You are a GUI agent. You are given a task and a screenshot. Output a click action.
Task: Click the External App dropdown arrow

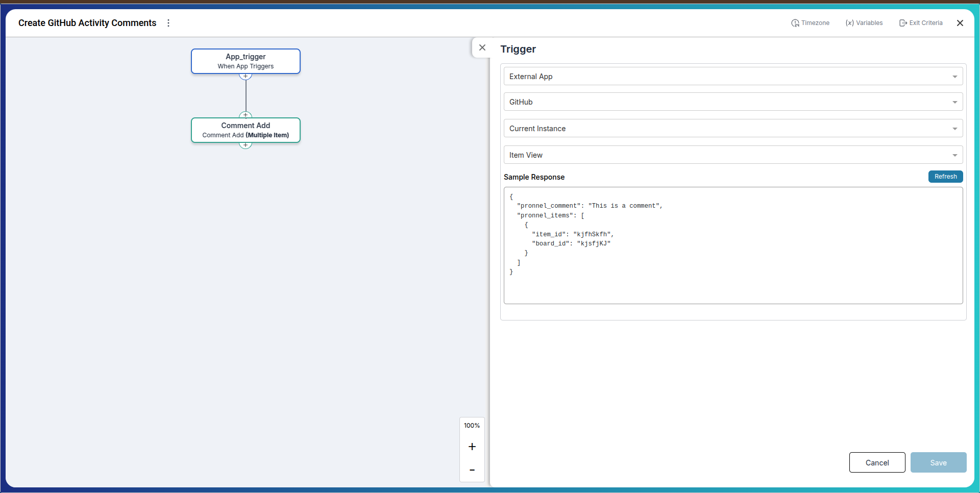click(954, 77)
